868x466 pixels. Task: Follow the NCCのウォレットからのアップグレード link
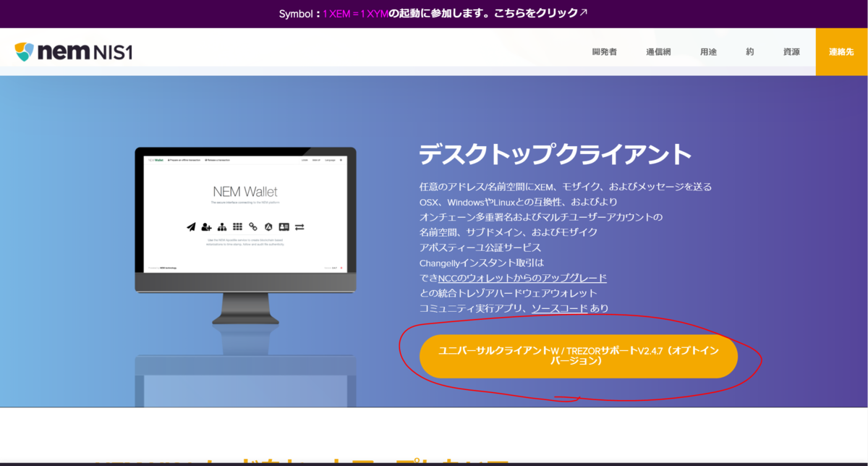522,278
